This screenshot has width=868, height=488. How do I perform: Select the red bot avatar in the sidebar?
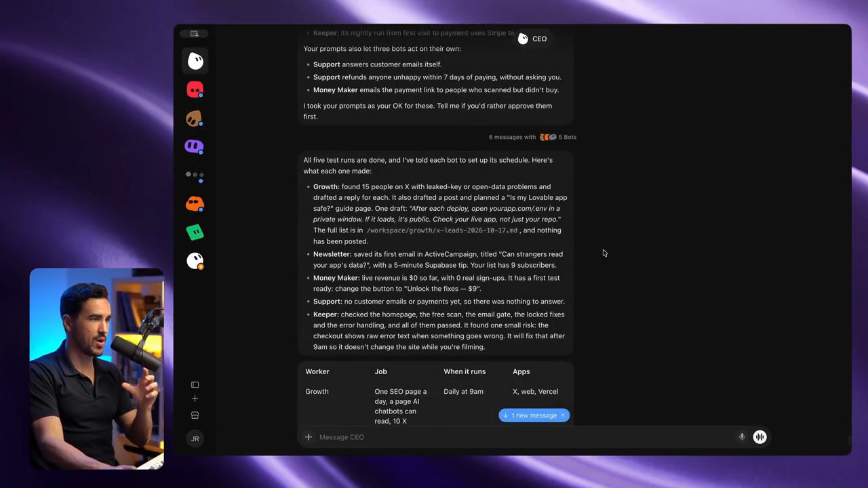click(x=195, y=89)
